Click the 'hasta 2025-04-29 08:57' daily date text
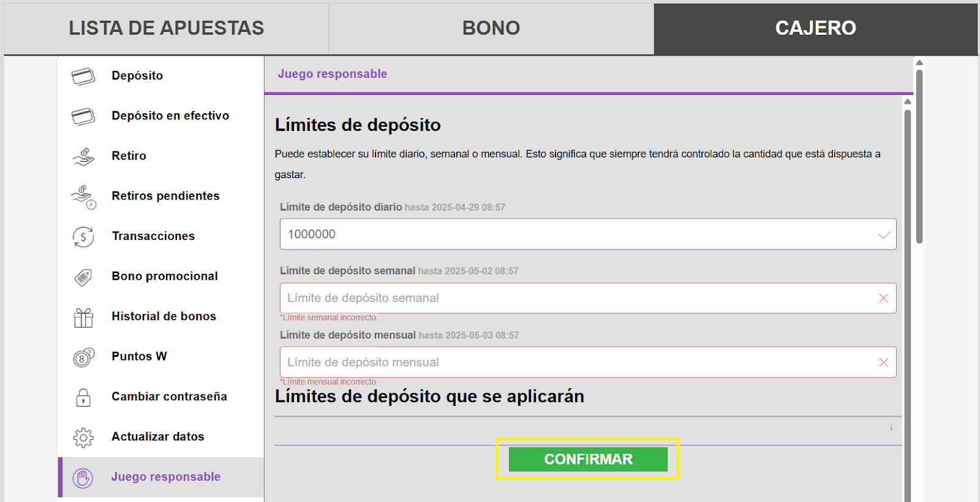Image resolution: width=980 pixels, height=502 pixels. coord(455,208)
